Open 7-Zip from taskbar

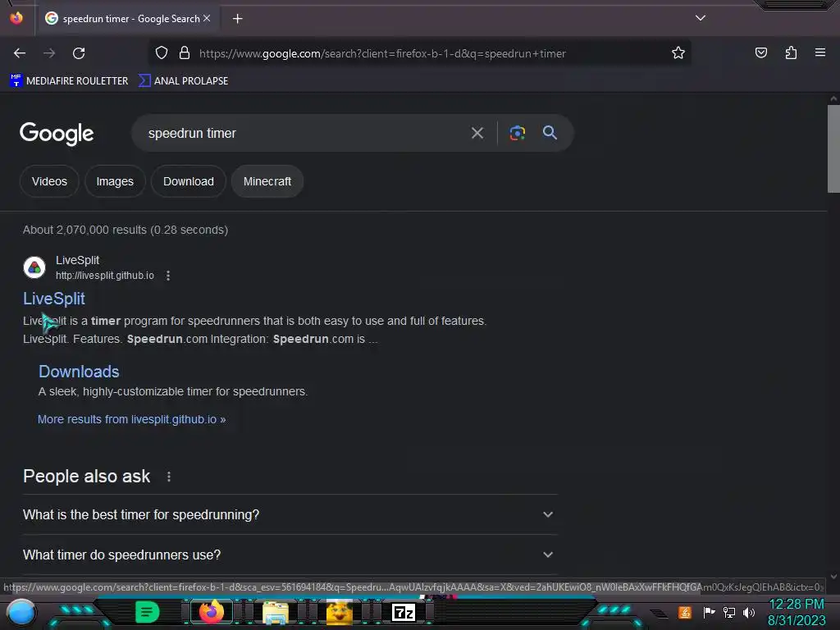pyautogui.click(x=404, y=612)
